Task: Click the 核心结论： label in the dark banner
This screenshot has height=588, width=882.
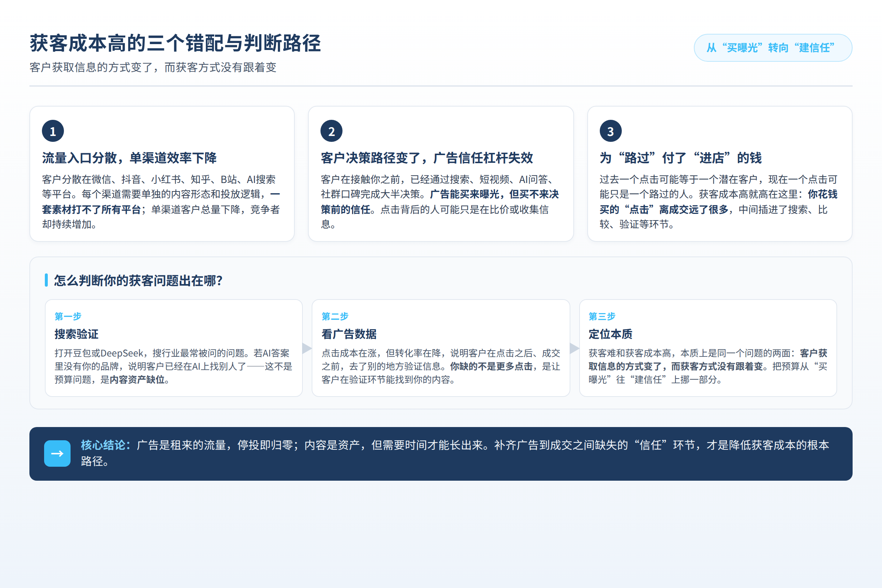Action: 106,445
